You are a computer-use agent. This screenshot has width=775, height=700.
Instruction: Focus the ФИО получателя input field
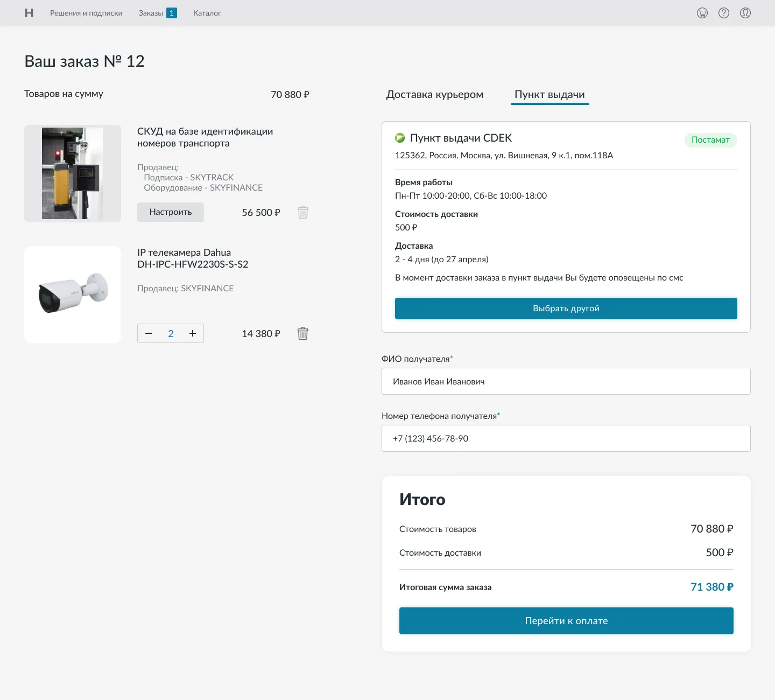pos(566,381)
